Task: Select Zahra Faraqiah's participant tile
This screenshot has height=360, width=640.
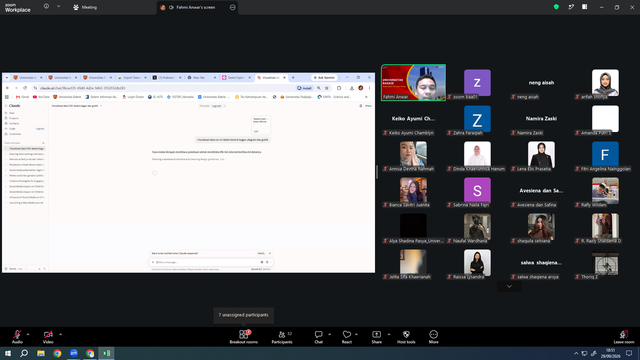Action: [x=477, y=118]
